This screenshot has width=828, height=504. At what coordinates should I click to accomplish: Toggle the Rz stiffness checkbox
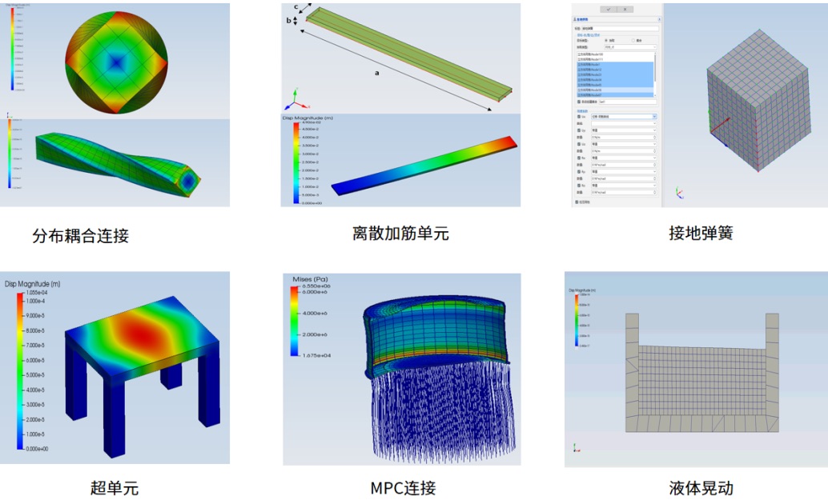(580, 185)
